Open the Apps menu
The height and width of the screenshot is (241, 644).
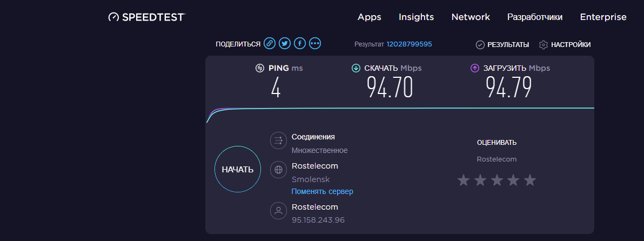pyautogui.click(x=369, y=17)
